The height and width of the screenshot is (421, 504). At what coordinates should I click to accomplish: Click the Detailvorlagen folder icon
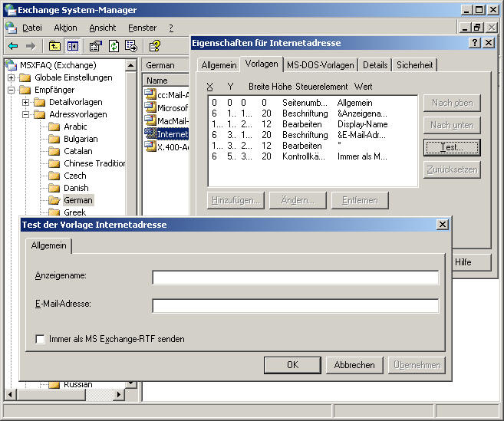(x=39, y=103)
